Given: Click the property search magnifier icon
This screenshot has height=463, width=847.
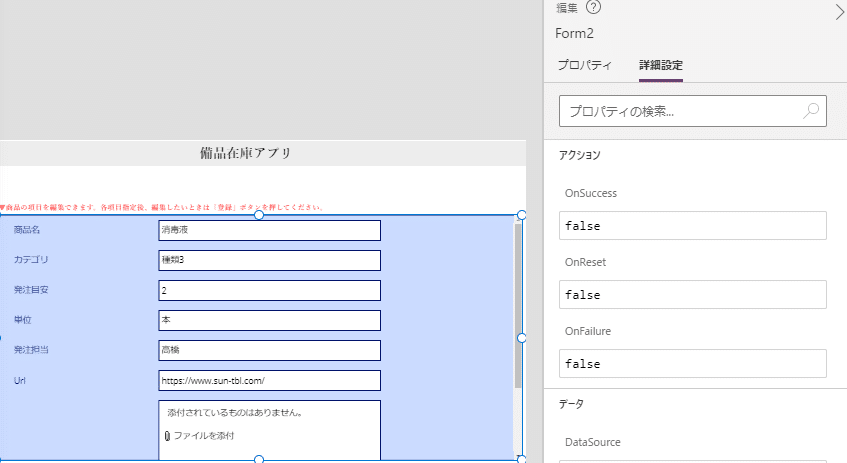Looking at the screenshot, I should 811,111.
